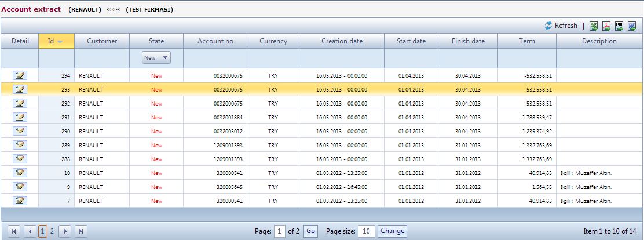Sort by the Account no column
The height and width of the screenshot is (240, 644).
215,41
